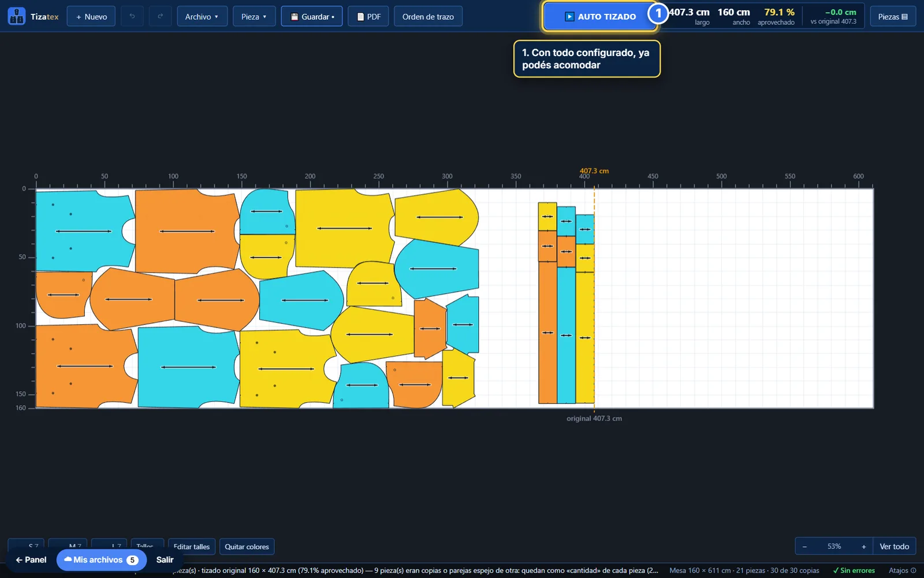
Task: Click the '79.1 % aprovechado' readout
Action: click(x=777, y=17)
